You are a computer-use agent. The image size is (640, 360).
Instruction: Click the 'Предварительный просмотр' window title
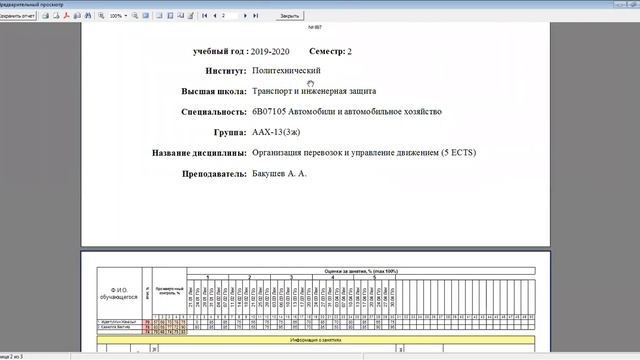pos(31,4)
